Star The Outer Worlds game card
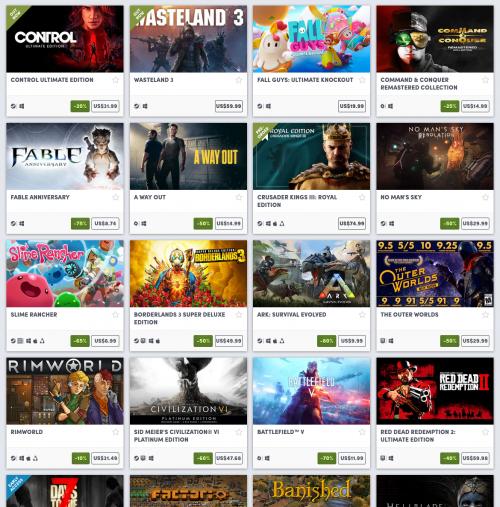The height and width of the screenshot is (507, 500). (x=485, y=315)
